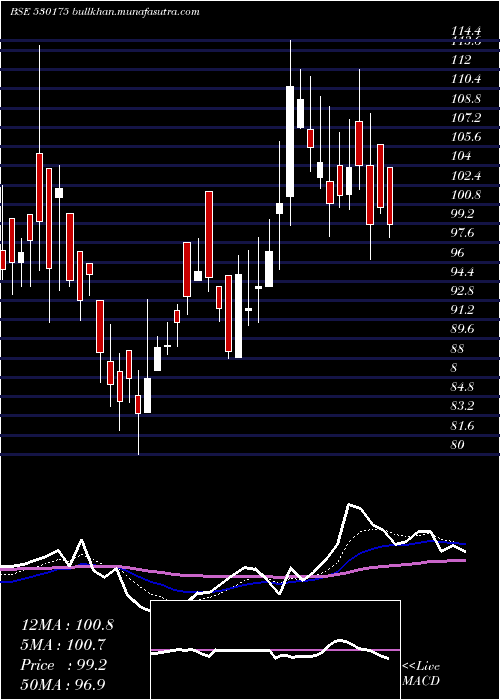Click the <<Live MACD label
The height and width of the screenshot is (700, 500).
coord(421,674)
